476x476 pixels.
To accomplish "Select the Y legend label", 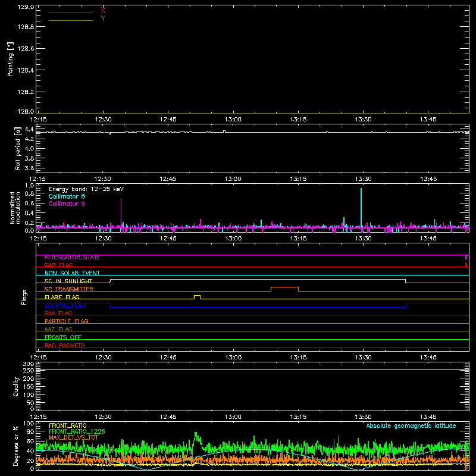I will coord(103,18).
